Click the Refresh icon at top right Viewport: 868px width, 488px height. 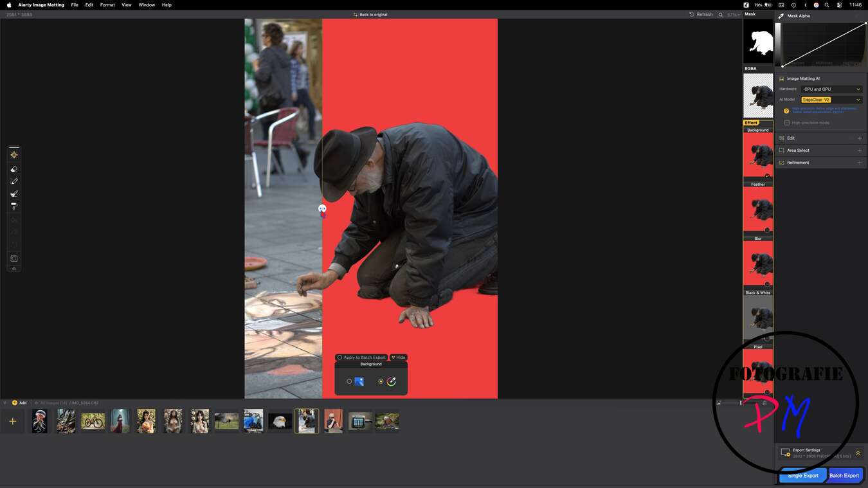(692, 14)
